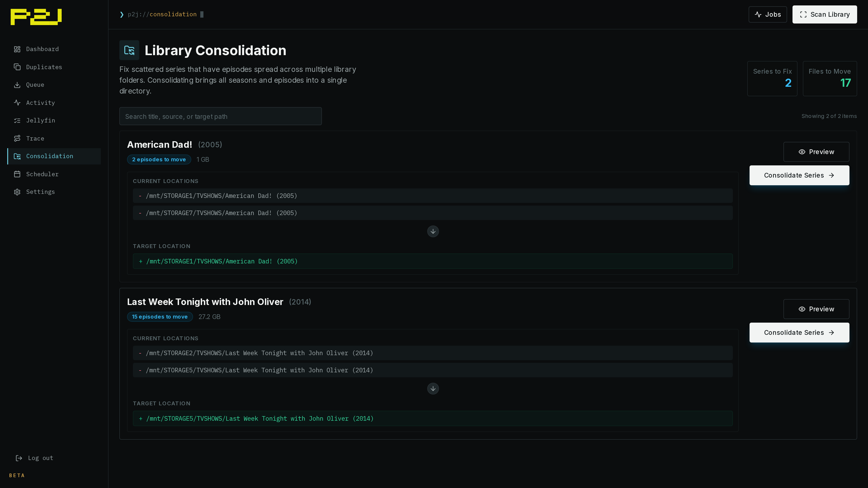Click the Last Week Tonight with John Oliver title
The height and width of the screenshot is (488, 868).
(x=205, y=302)
